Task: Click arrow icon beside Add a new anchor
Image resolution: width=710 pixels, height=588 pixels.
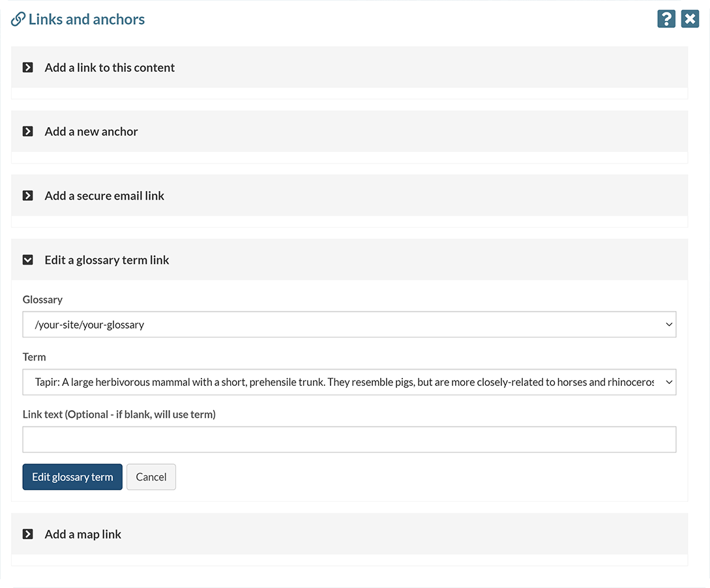Action: click(28, 131)
